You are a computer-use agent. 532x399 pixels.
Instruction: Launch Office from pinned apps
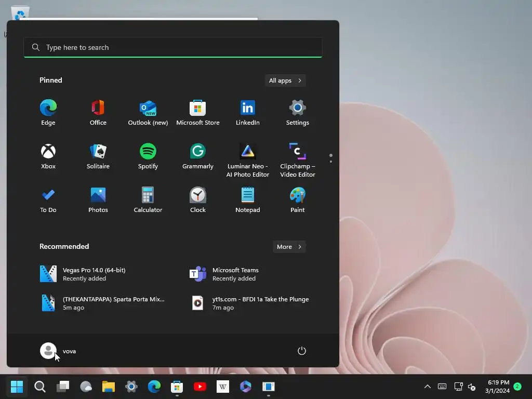(x=98, y=113)
